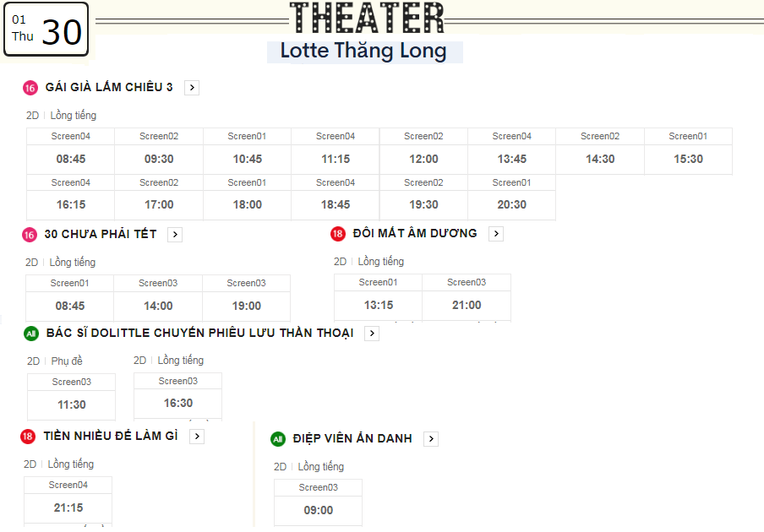
Task: Click the Thu 30 date calendar box
Action: coord(46,30)
